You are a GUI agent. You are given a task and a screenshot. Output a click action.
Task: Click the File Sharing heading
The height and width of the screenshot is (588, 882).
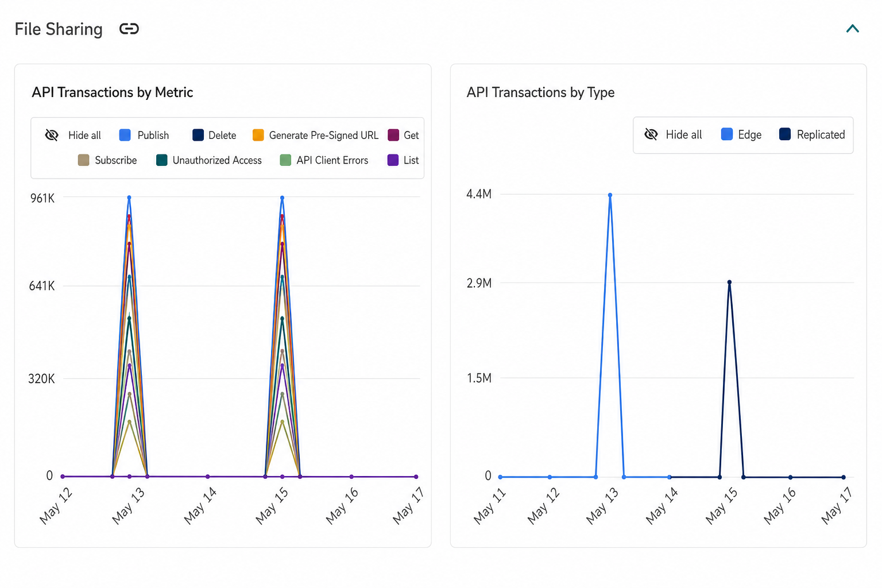pyautogui.click(x=59, y=29)
